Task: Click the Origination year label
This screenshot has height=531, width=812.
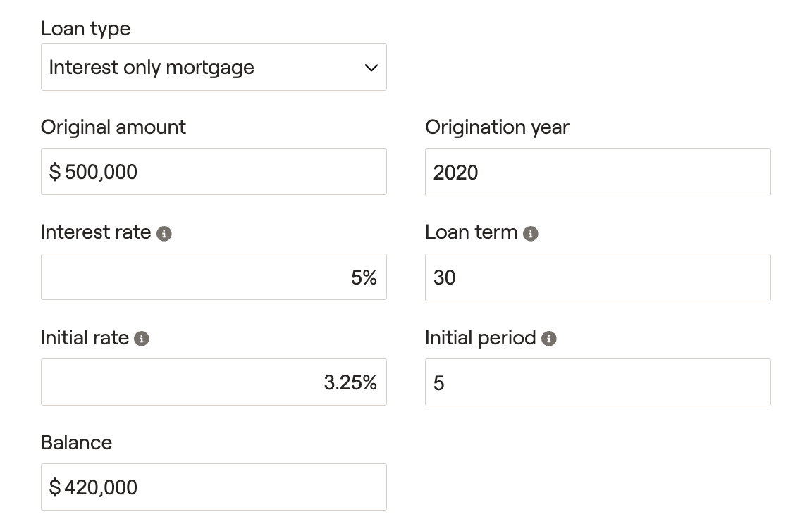Action: point(497,128)
